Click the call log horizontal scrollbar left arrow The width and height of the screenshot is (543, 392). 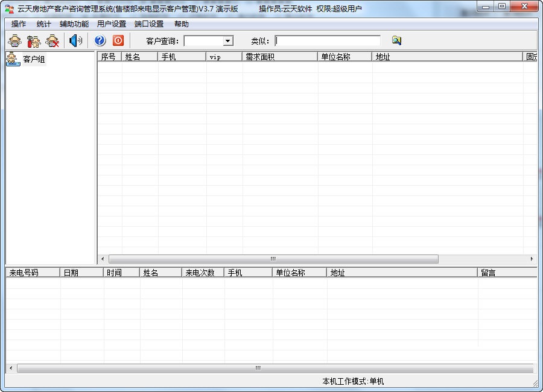[x=10, y=368]
